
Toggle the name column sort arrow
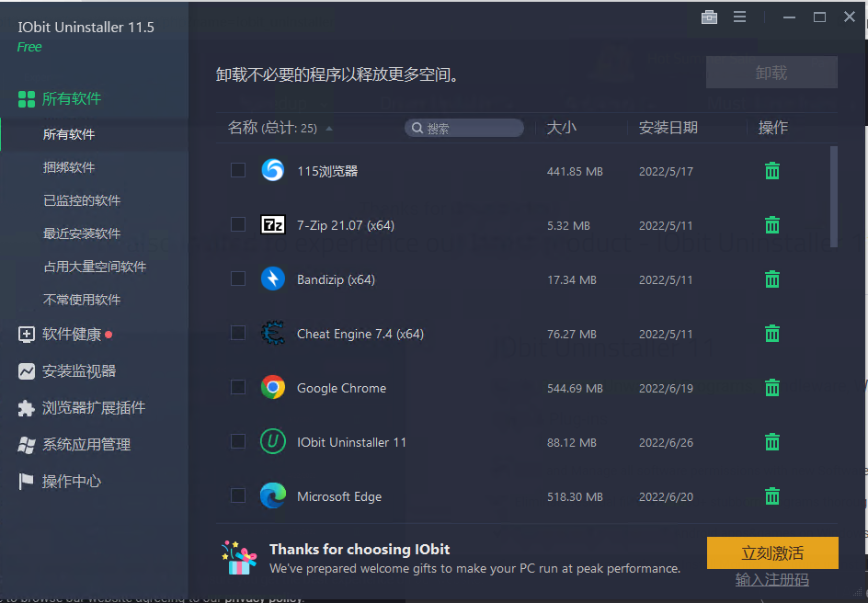tap(329, 129)
